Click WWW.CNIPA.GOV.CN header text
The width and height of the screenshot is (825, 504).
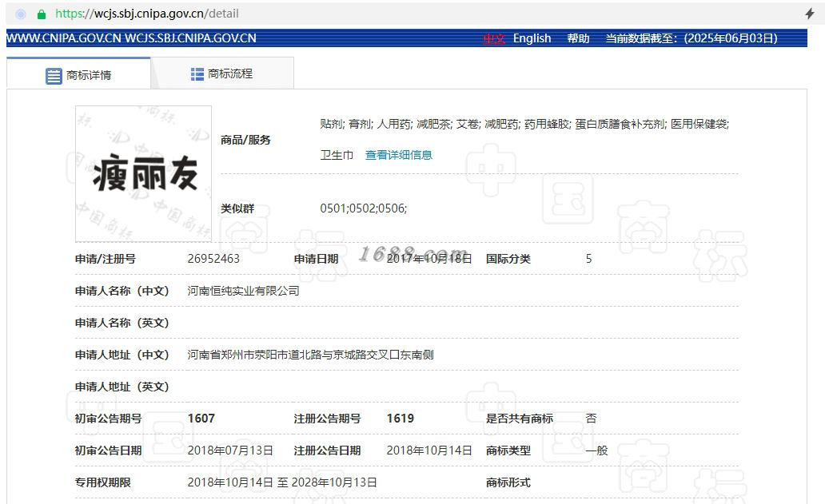coord(64,38)
